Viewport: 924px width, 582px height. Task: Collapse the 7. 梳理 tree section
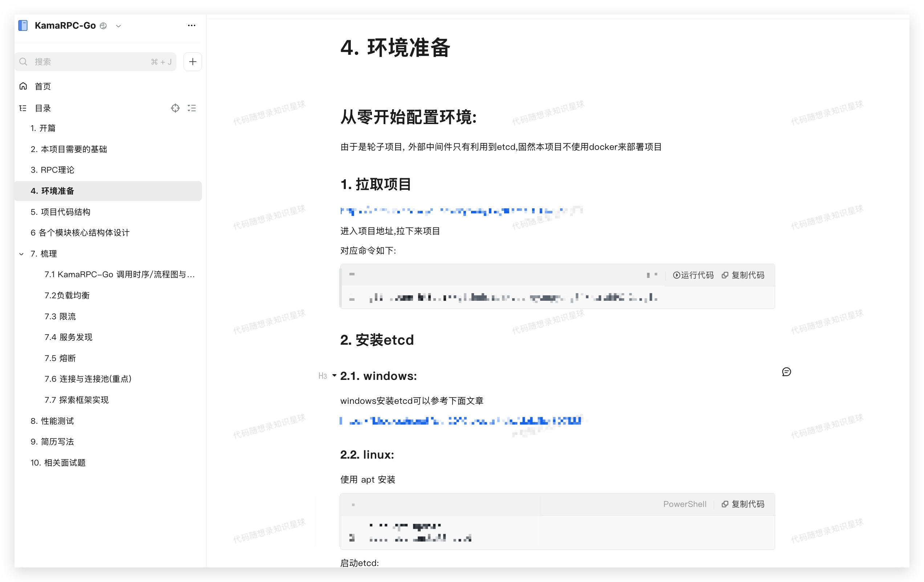[21, 254]
